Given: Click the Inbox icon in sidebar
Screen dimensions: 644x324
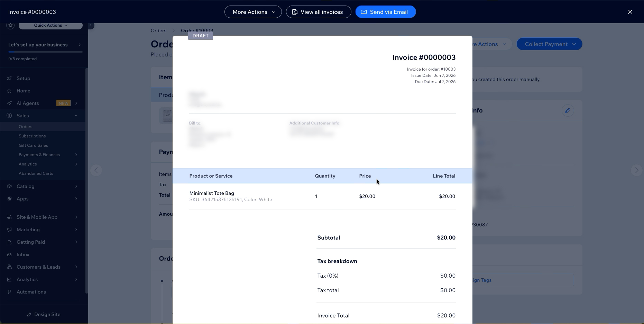Looking at the screenshot, I should coord(10,254).
